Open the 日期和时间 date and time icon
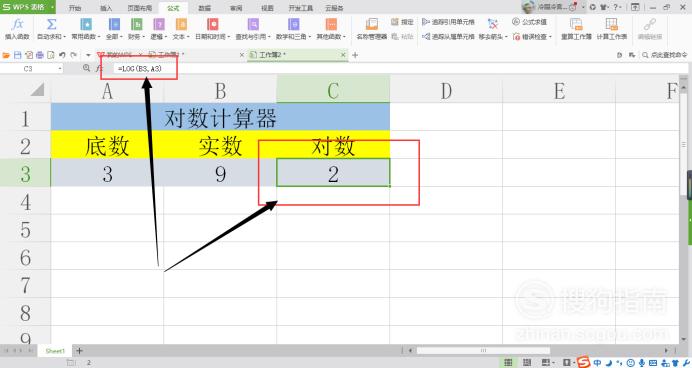Screen dimensions: 692x368 coord(213,25)
